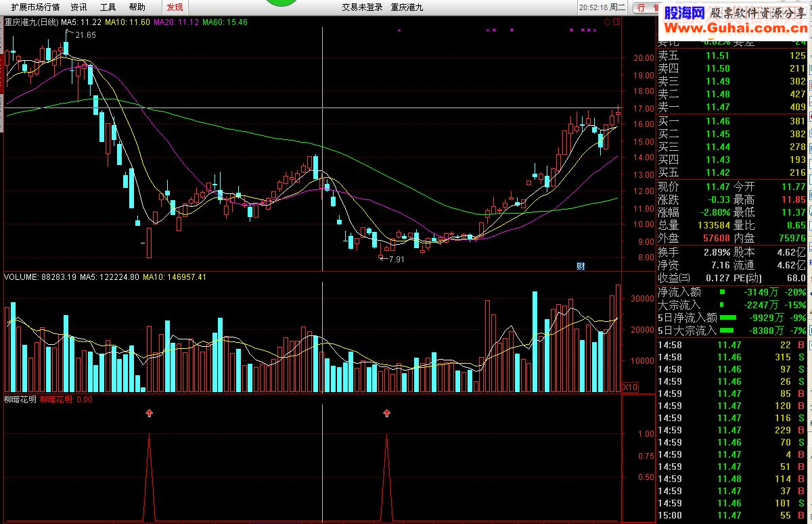812x524 pixels.
Task: Open the 工具 menu
Action: click(108, 7)
